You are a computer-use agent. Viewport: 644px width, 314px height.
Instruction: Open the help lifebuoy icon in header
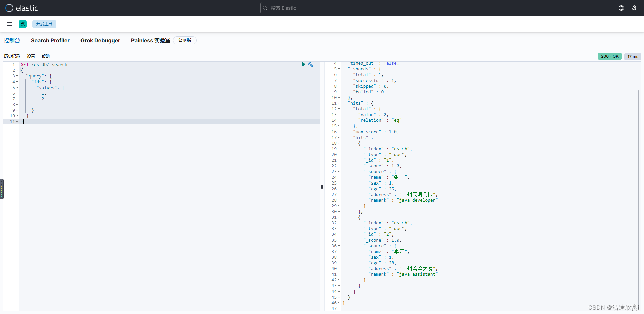tap(621, 8)
